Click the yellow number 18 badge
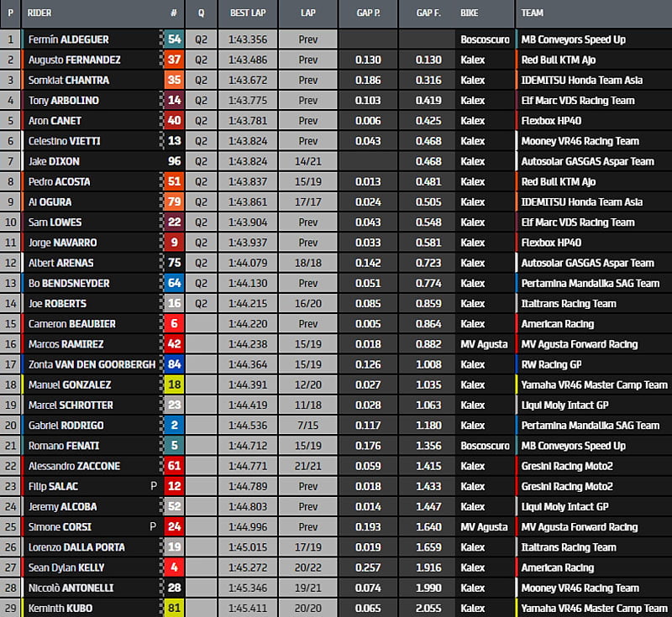The height and width of the screenshot is (617, 672). click(x=174, y=384)
